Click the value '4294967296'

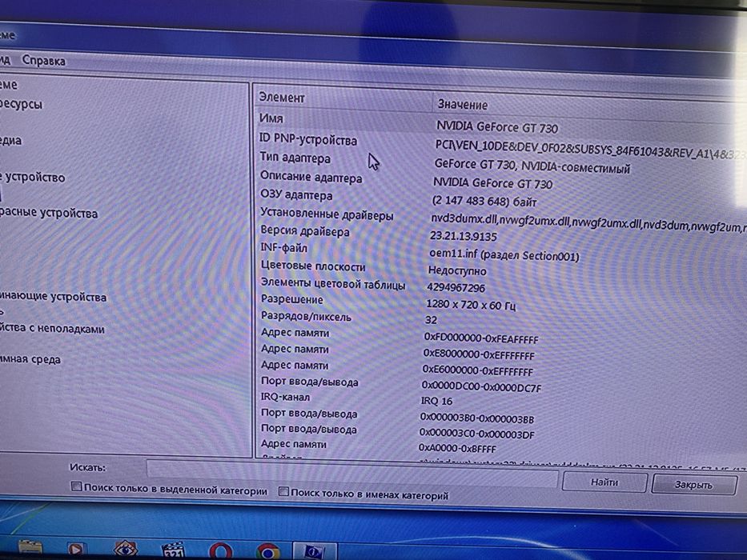pos(456,288)
